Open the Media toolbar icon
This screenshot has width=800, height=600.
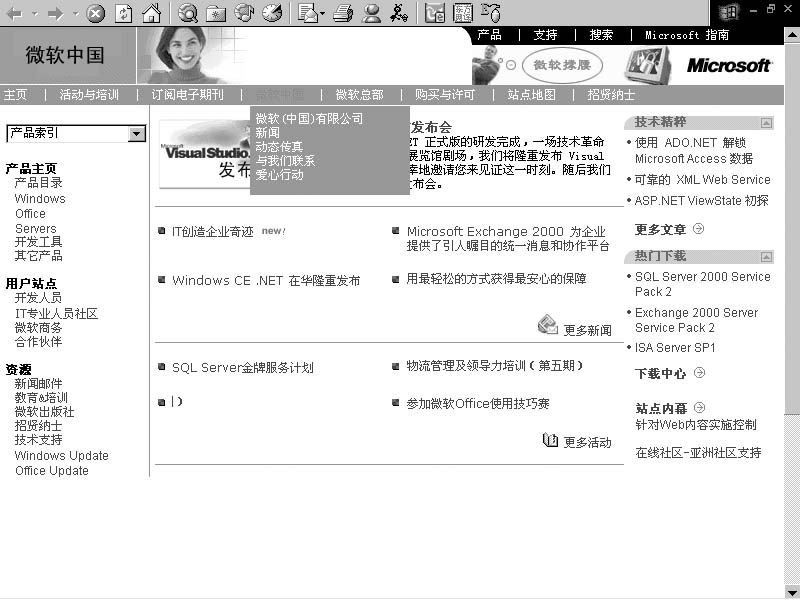tap(244, 13)
